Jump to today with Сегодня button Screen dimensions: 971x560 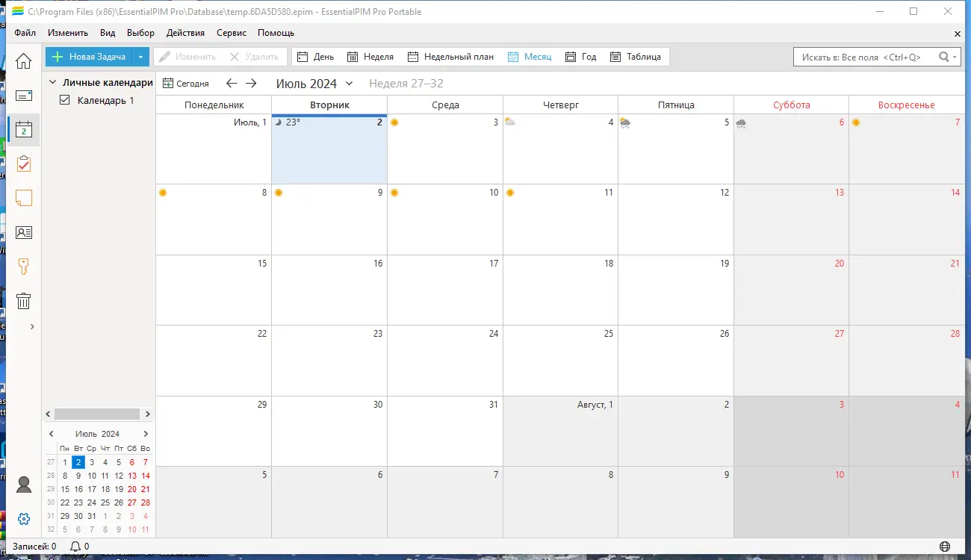(186, 84)
